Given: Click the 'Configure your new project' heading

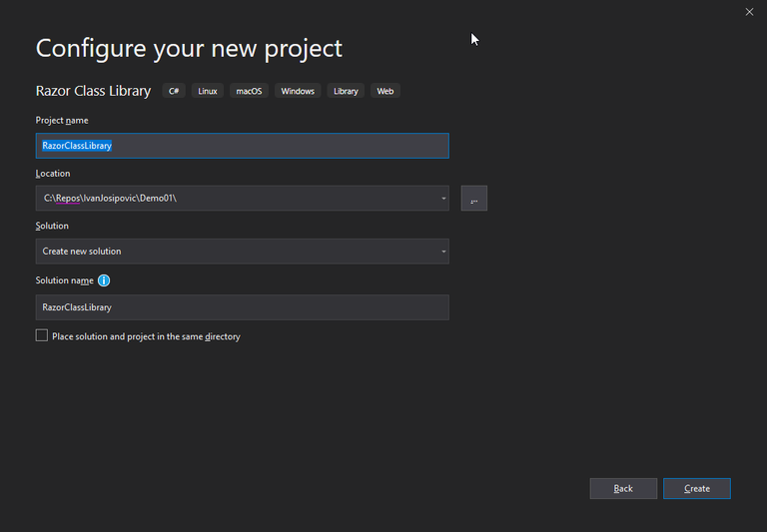Looking at the screenshot, I should [x=189, y=48].
